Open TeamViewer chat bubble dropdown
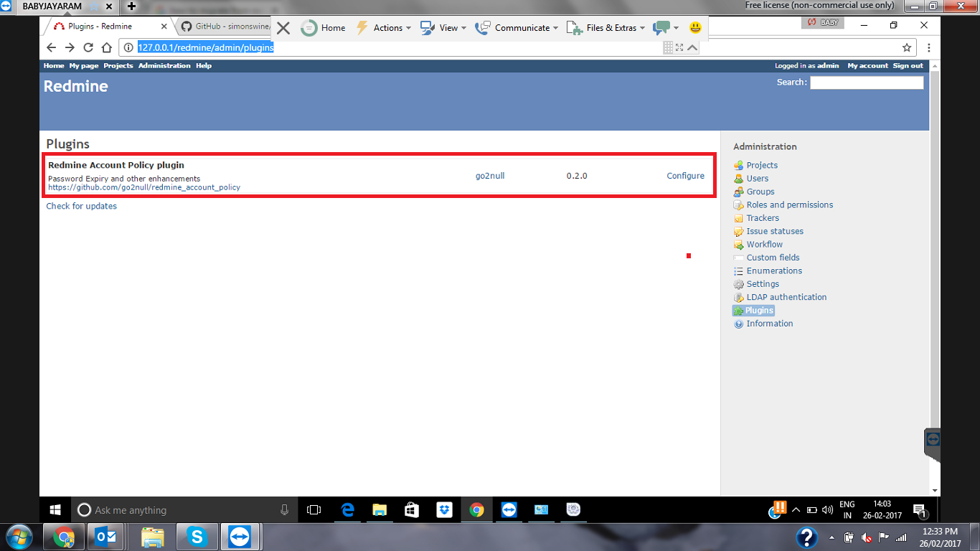The width and height of the screenshot is (980, 551). tap(666, 28)
